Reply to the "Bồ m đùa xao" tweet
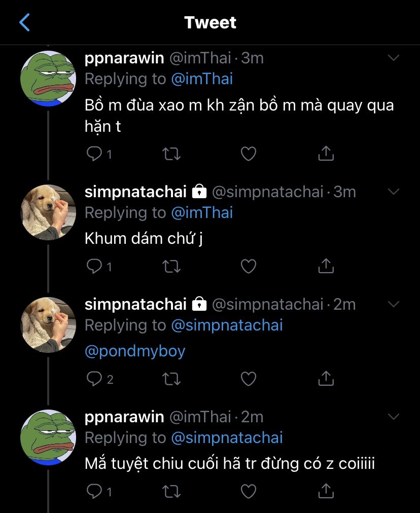The image size is (420, 513). click(94, 154)
